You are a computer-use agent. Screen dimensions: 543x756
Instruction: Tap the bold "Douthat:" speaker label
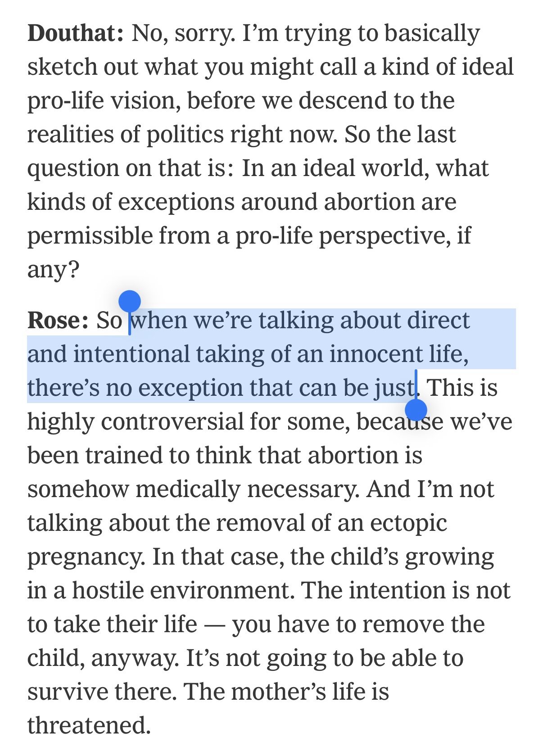[x=75, y=33]
